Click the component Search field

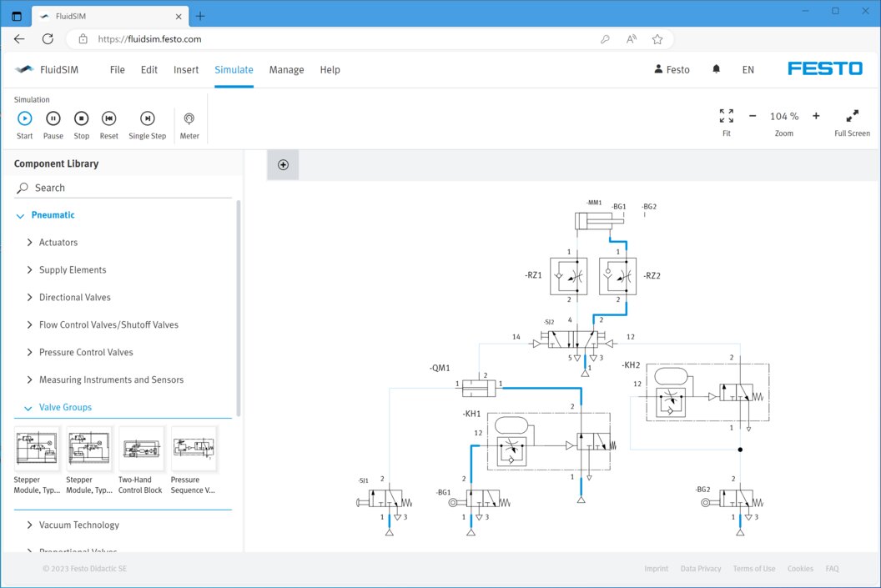click(x=123, y=188)
